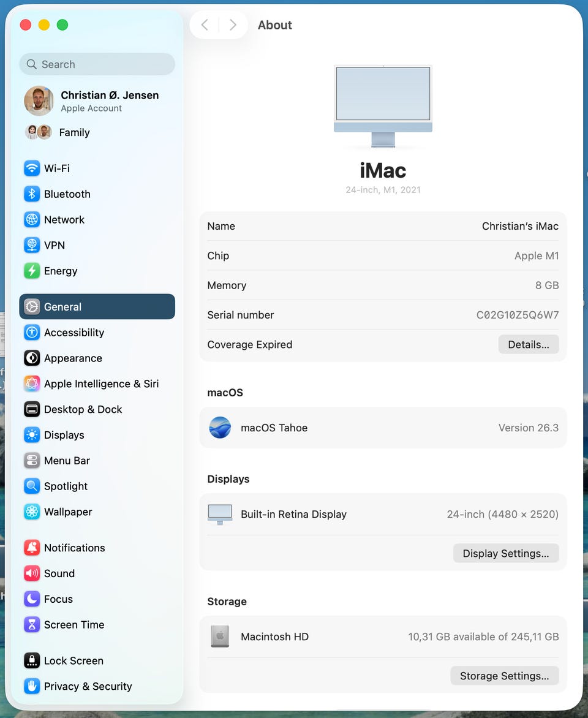
Task: Open Display Settings... button
Action: [506, 553]
